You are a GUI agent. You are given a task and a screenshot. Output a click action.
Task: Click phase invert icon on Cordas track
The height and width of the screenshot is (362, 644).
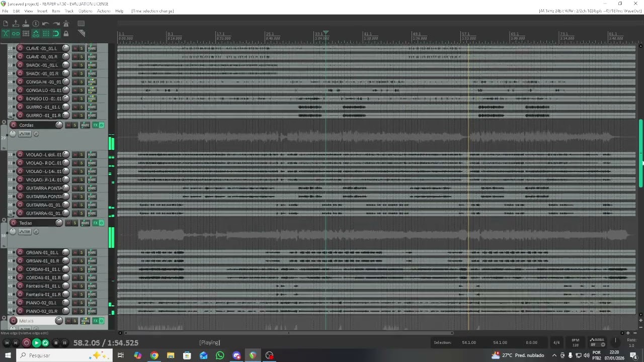[x=36, y=134]
